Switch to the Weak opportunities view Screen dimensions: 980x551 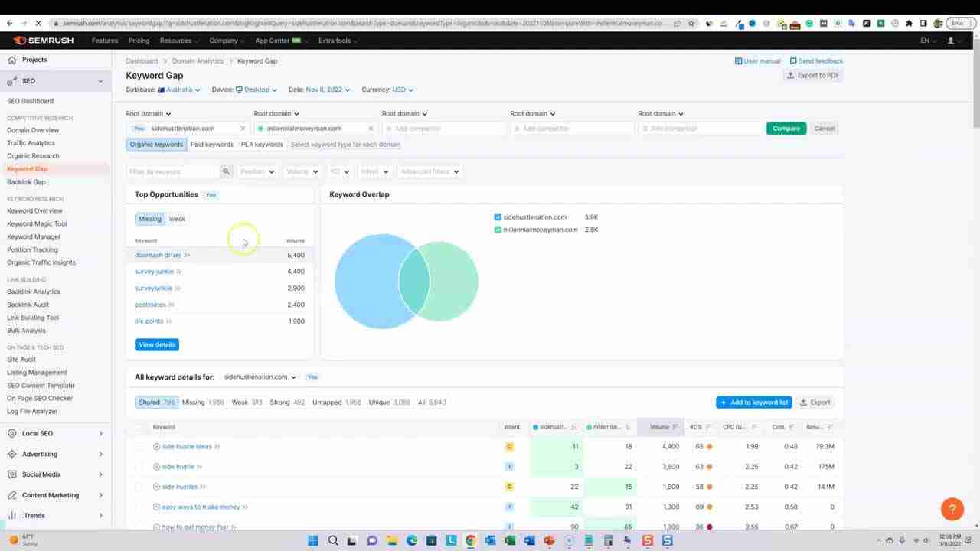click(x=177, y=219)
